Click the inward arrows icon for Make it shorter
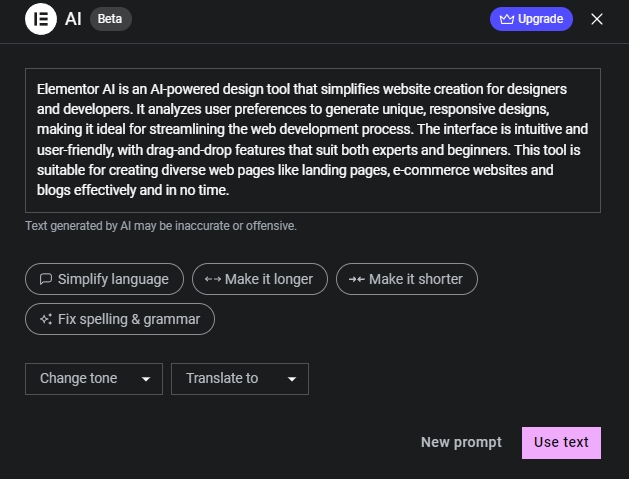Screen dimensions: 629x479 click(356, 280)
